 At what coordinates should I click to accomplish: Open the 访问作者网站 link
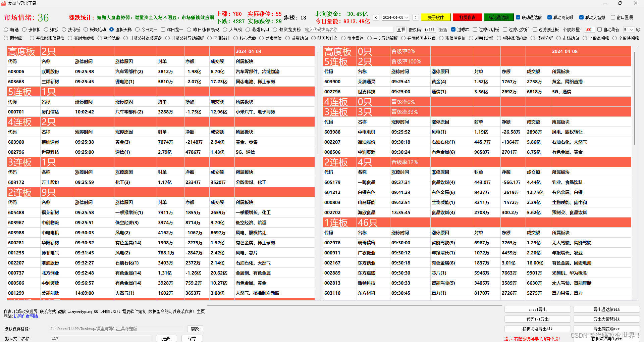coord(26,316)
